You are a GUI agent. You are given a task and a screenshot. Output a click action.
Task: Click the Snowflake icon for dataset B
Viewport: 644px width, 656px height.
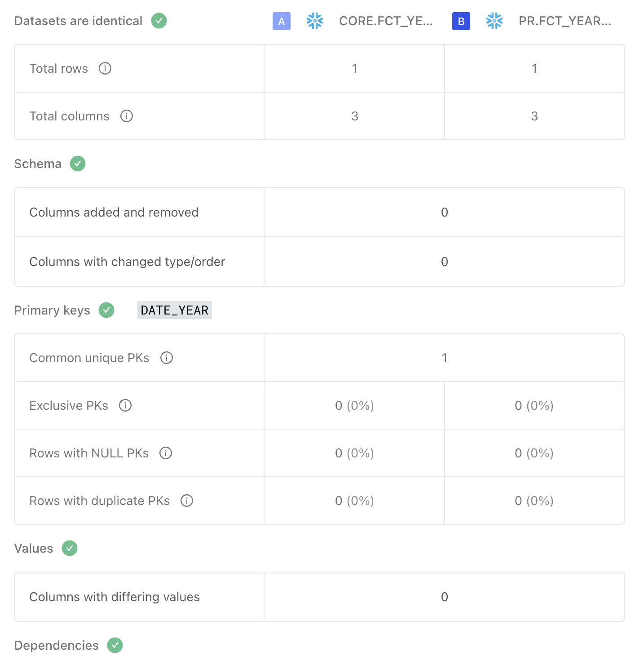494,21
